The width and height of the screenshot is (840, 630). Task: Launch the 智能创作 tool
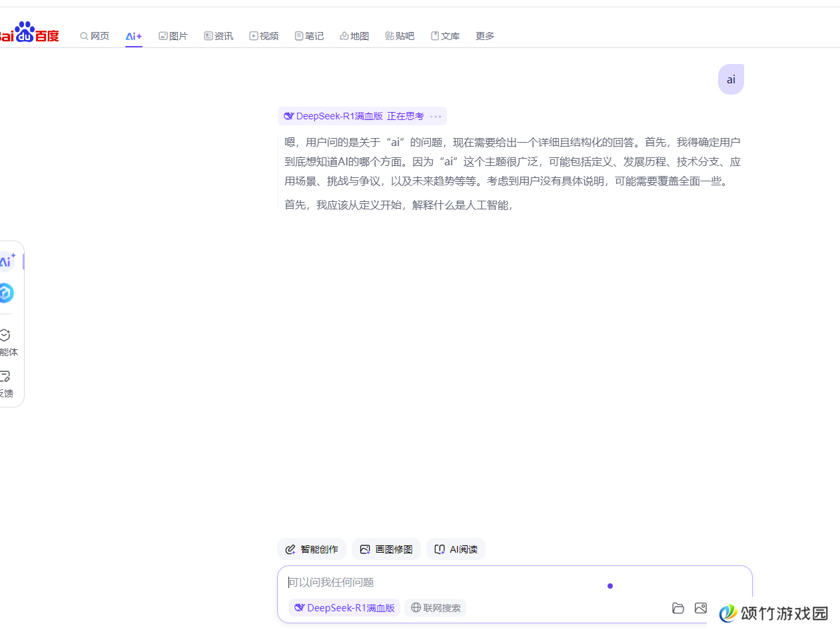click(x=312, y=549)
